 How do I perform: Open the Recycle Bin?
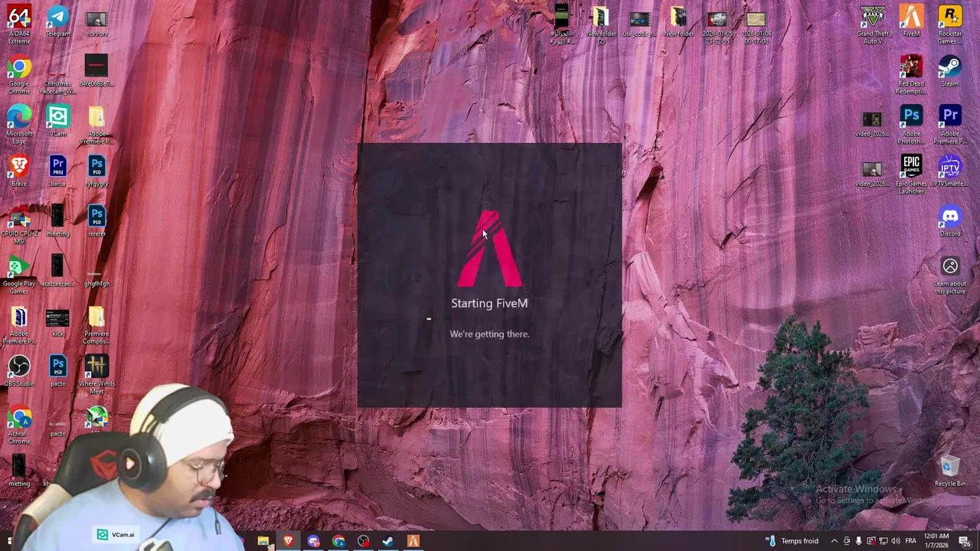950,471
